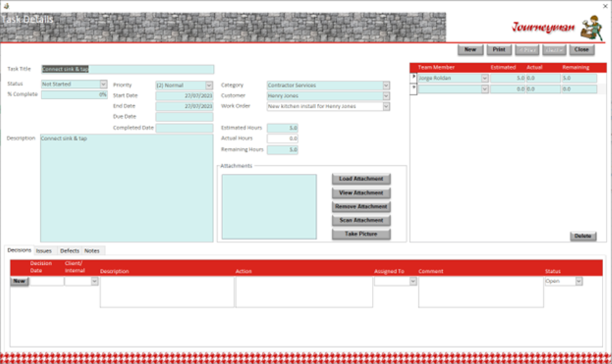The width and height of the screenshot is (612, 364).
Task: Click Take Picture button
Action: [x=361, y=234]
